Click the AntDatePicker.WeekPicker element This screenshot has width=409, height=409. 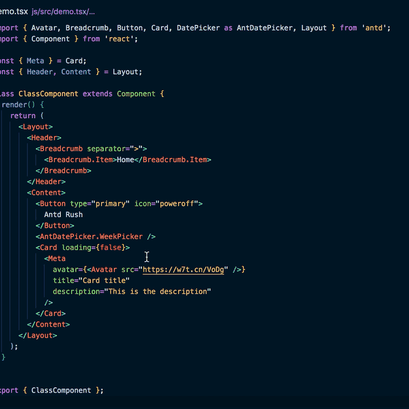coord(95,237)
